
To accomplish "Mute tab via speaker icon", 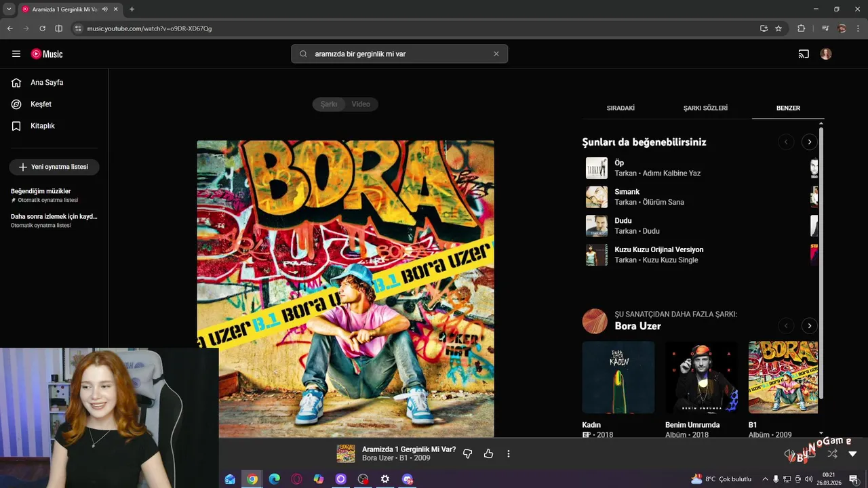I will point(104,9).
